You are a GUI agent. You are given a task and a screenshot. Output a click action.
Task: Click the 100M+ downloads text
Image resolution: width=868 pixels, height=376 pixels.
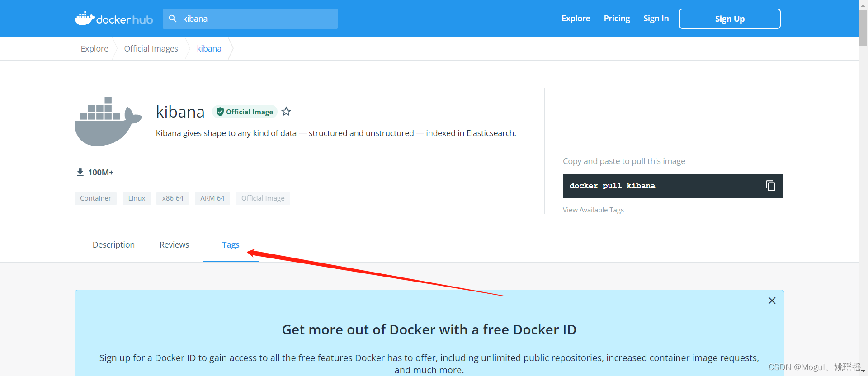(x=101, y=172)
